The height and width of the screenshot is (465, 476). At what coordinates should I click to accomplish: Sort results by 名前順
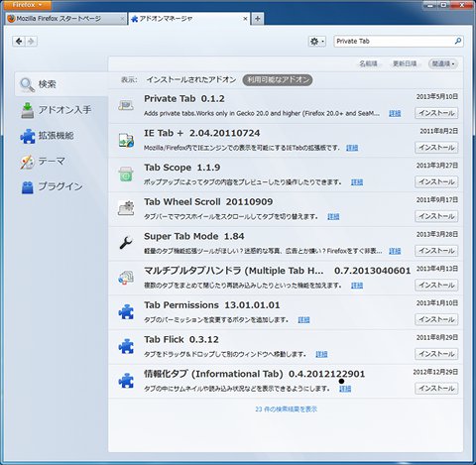368,63
